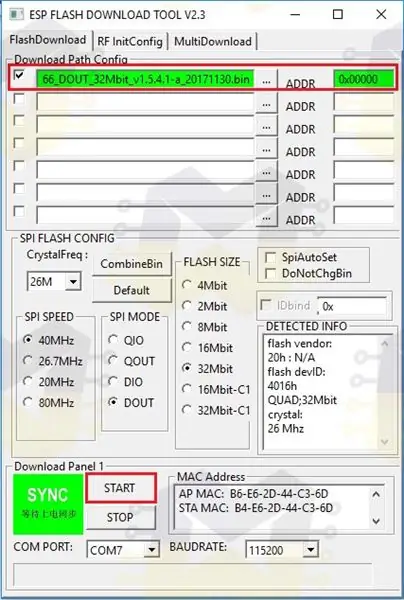
Task: Click the app icon in title bar
Action: [x=16, y=15]
